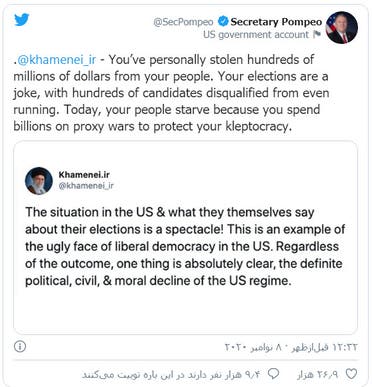The image size is (372, 387).
Task: Click the @khamenei_ir handle in quoted tweet
Action: pos(86,186)
